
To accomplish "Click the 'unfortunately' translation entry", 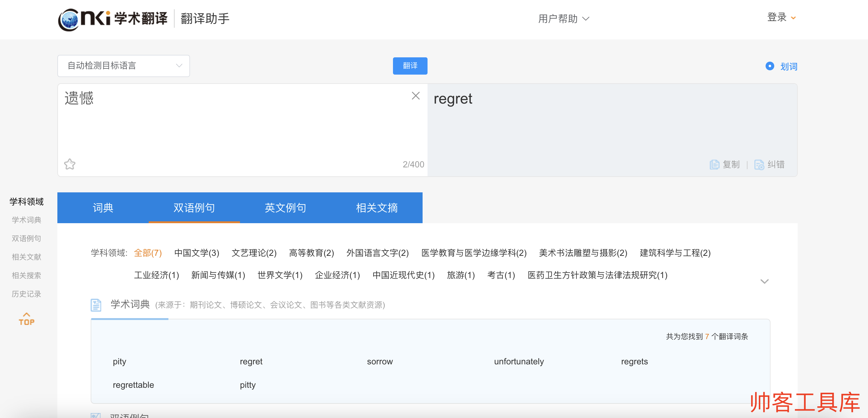I will point(519,361).
